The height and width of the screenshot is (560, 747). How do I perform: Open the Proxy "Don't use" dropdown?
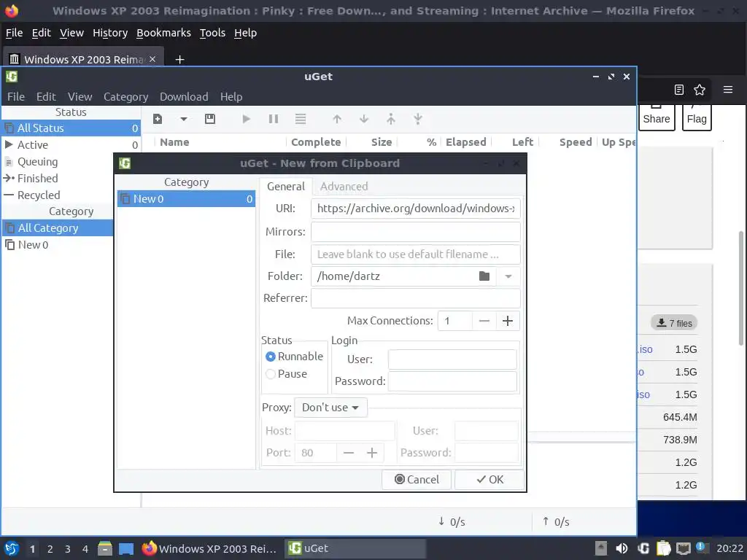(330, 408)
